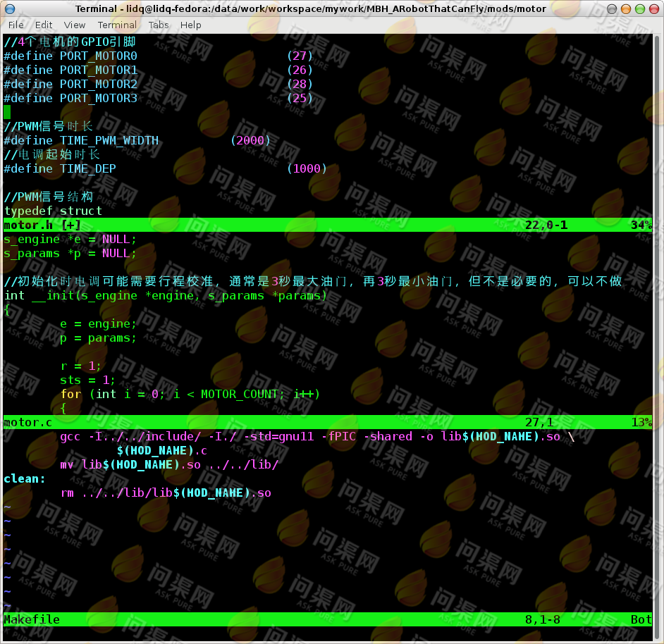664x644 pixels.
Task: Click the gcc compile command line
Action: pos(317,437)
